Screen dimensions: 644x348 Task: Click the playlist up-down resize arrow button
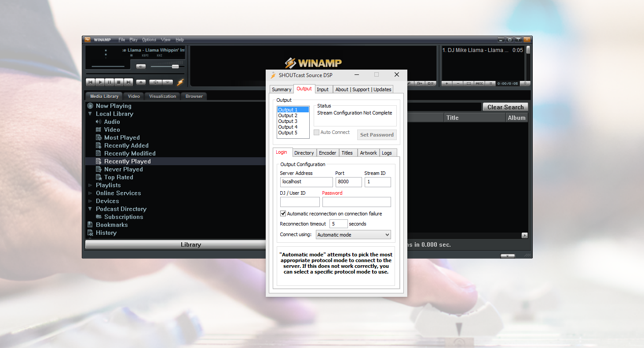tap(525, 83)
